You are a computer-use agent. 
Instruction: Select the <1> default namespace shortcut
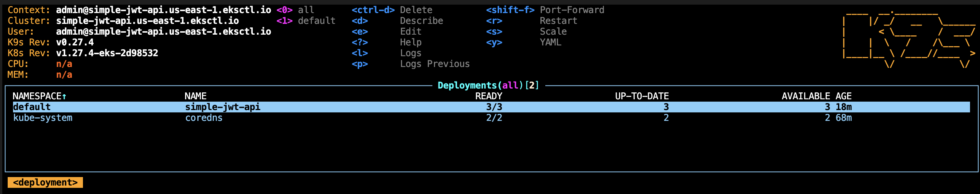coord(306,21)
